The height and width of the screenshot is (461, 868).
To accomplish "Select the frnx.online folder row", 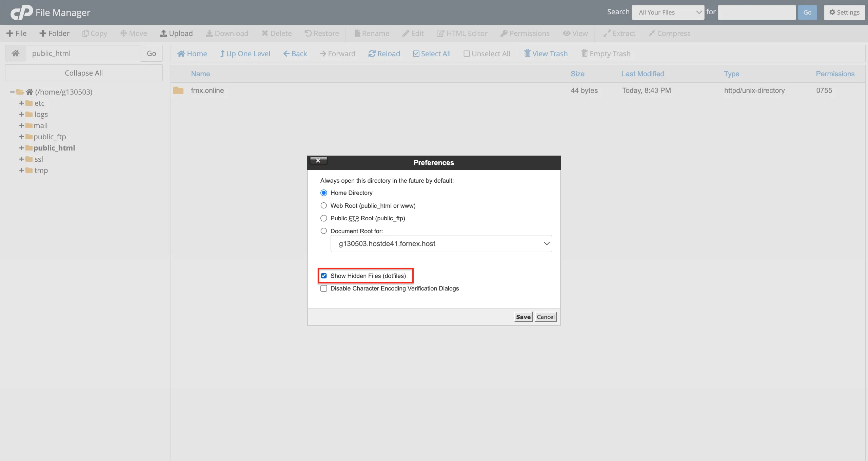I will point(518,91).
